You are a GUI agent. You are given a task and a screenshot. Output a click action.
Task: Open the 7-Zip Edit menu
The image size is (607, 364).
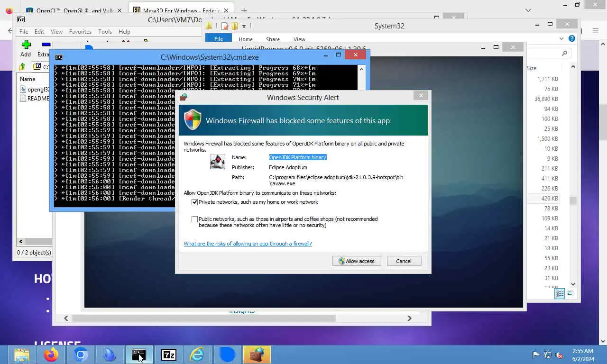coord(39,32)
